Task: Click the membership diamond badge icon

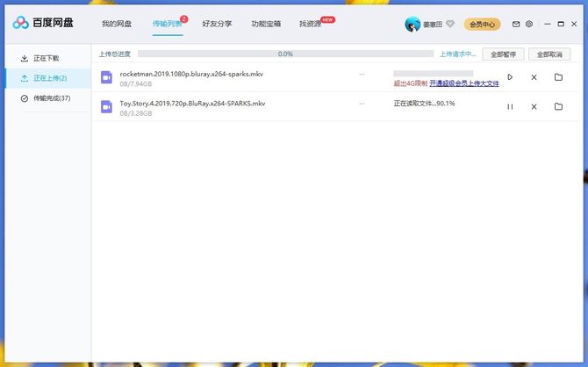Action: [450, 24]
